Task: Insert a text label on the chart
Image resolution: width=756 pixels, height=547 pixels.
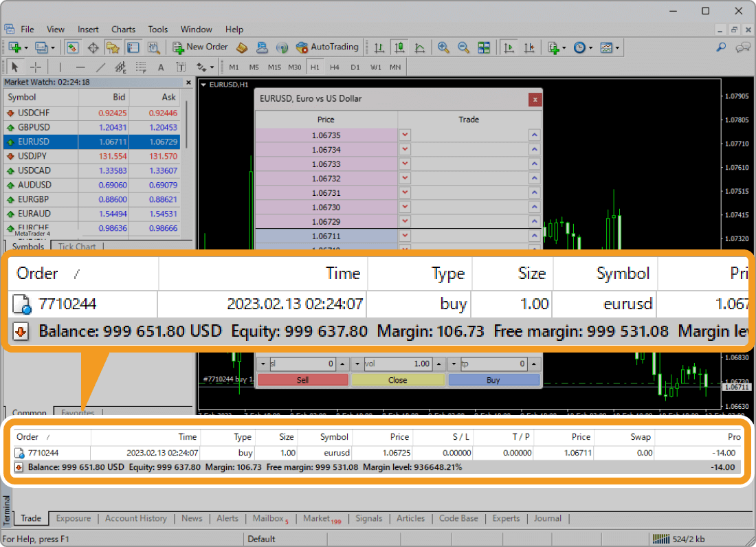Action: [181, 67]
